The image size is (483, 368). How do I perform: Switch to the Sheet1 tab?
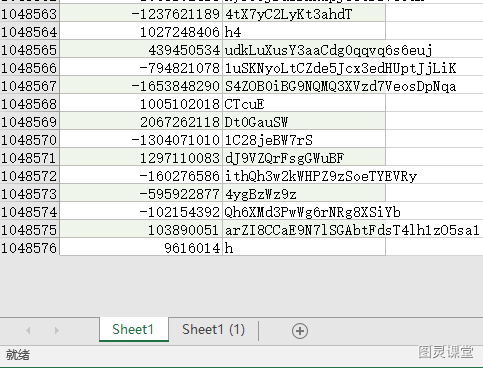(134, 329)
